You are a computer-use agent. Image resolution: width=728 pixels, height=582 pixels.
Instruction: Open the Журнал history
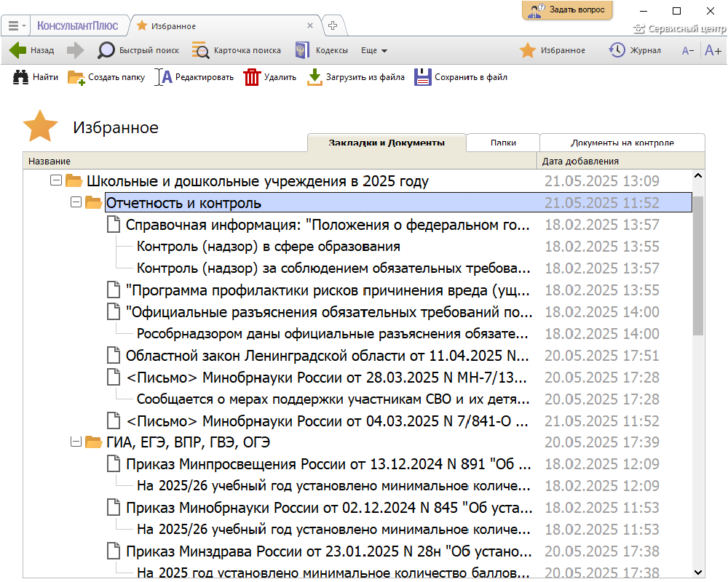pos(635,50)
